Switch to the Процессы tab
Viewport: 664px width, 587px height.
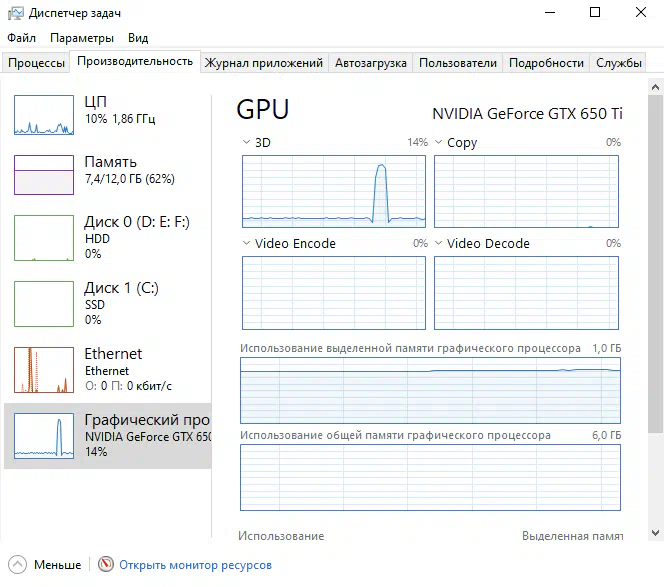(x=36, y=63)
